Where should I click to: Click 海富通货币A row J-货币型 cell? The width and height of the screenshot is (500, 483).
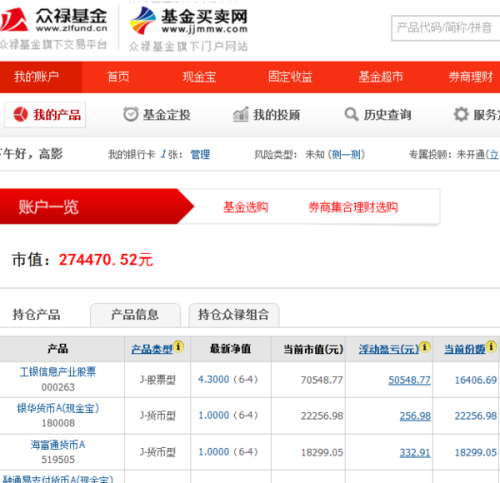click(157, 452)
